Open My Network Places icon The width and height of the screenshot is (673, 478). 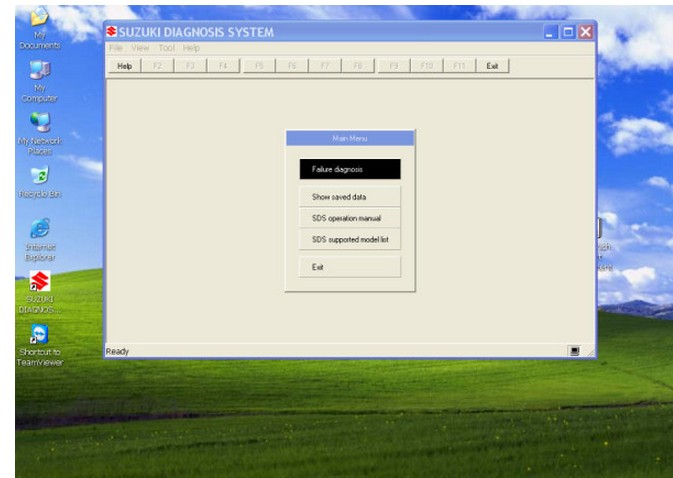click(39, 134)
